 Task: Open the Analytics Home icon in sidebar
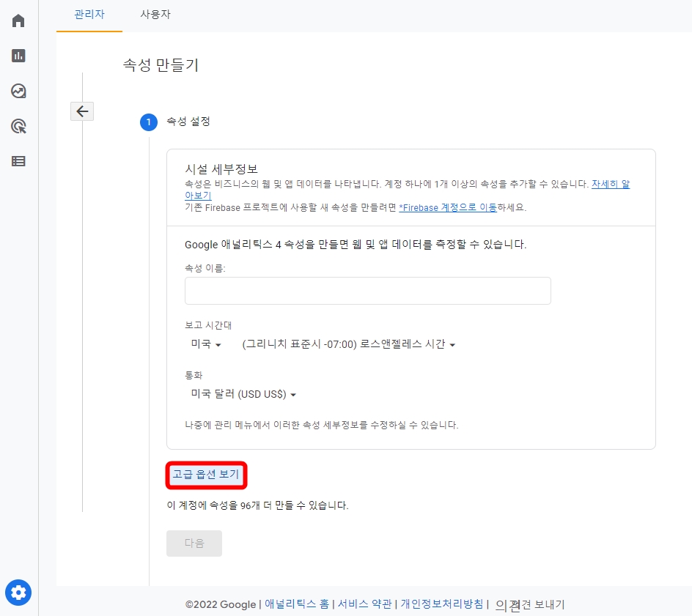coord(18,21)
